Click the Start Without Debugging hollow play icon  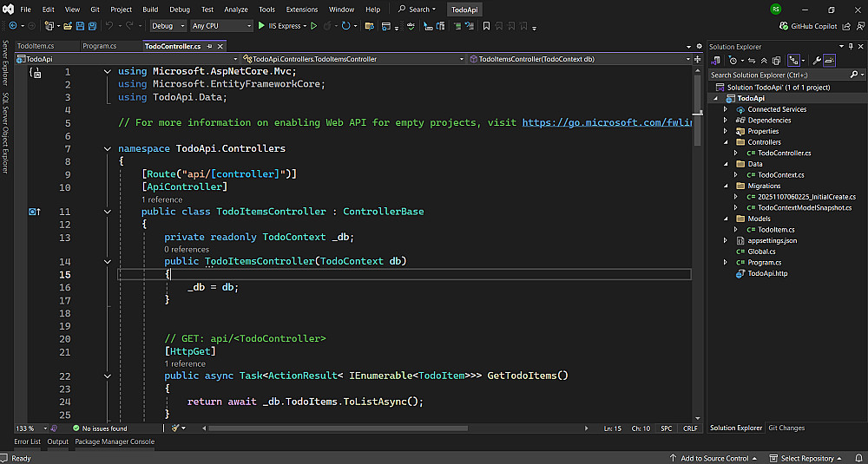(314, 26)
